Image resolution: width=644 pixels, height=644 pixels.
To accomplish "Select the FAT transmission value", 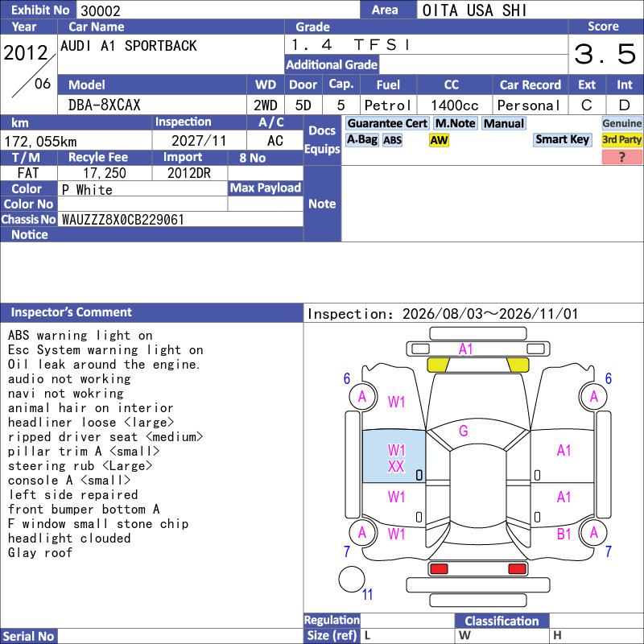I will [28, 173].
